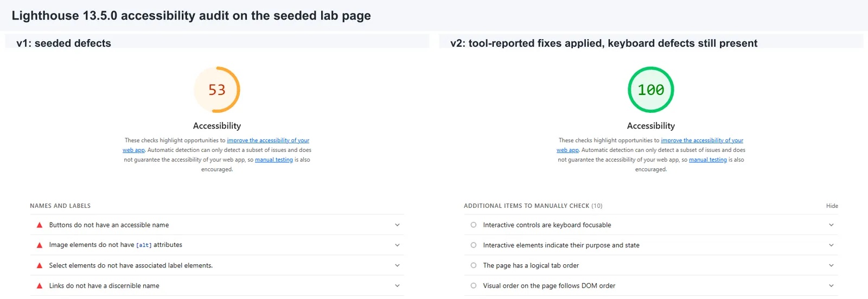The width and height of the screenshot is (868, 299).
Task: Click 'The page has a logical tab order' text
Action: point(531,265)
